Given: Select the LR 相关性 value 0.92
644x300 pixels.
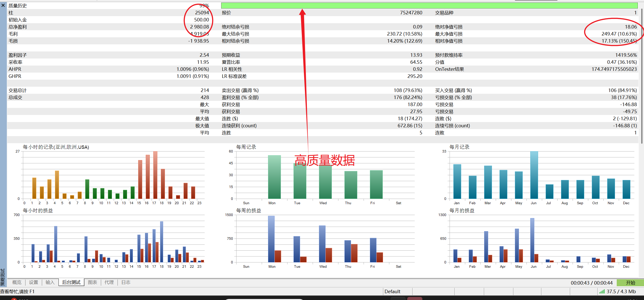Looking at the screenshot, I should [418, 69].
